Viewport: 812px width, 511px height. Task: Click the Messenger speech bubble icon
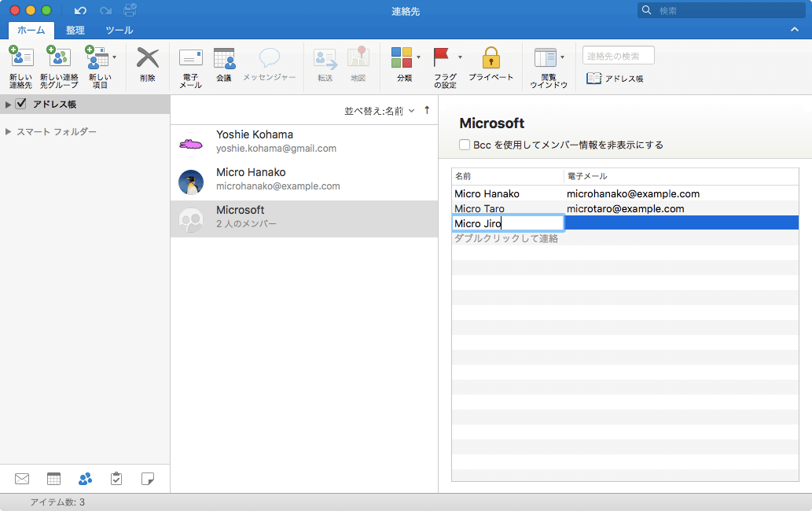click(x=270, y=58)
